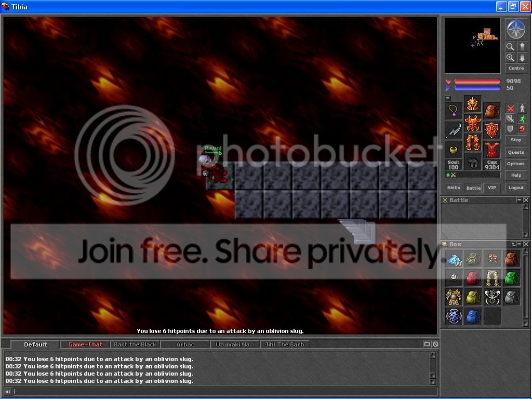Click the Box container scrollbar
This screenshot has height=399, width=532.
[x=526, y=288]
